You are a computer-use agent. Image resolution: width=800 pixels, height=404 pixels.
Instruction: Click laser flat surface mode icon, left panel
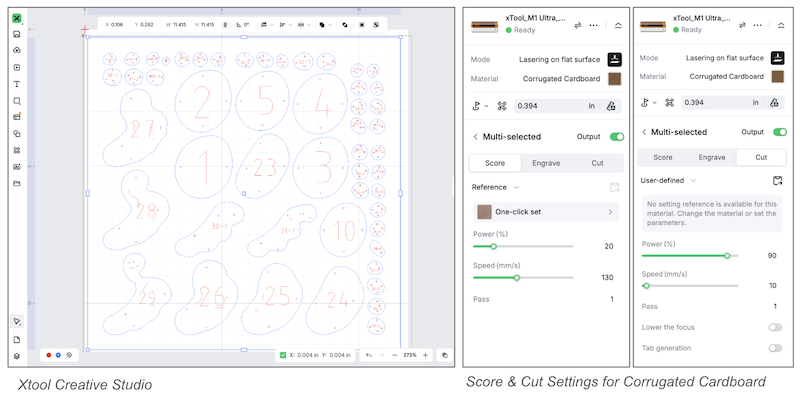[615, 60]
